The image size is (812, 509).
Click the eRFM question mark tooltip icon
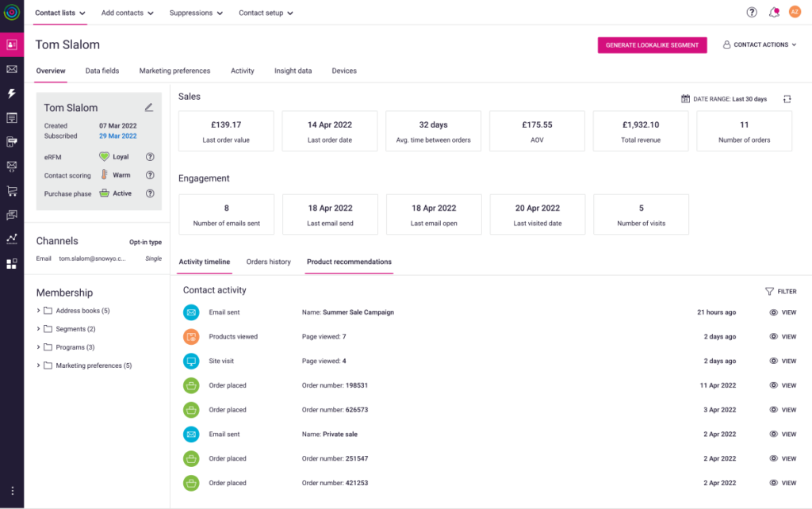coord(150,157)
